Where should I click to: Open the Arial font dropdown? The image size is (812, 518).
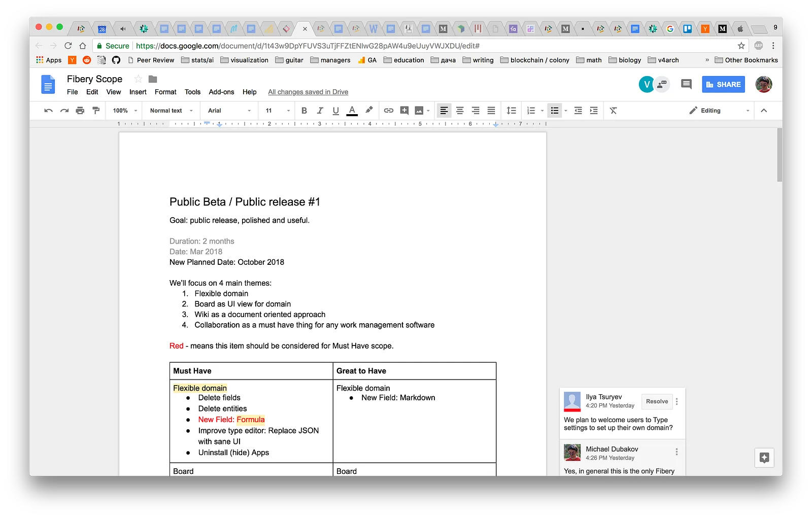[x=229, y=111]
